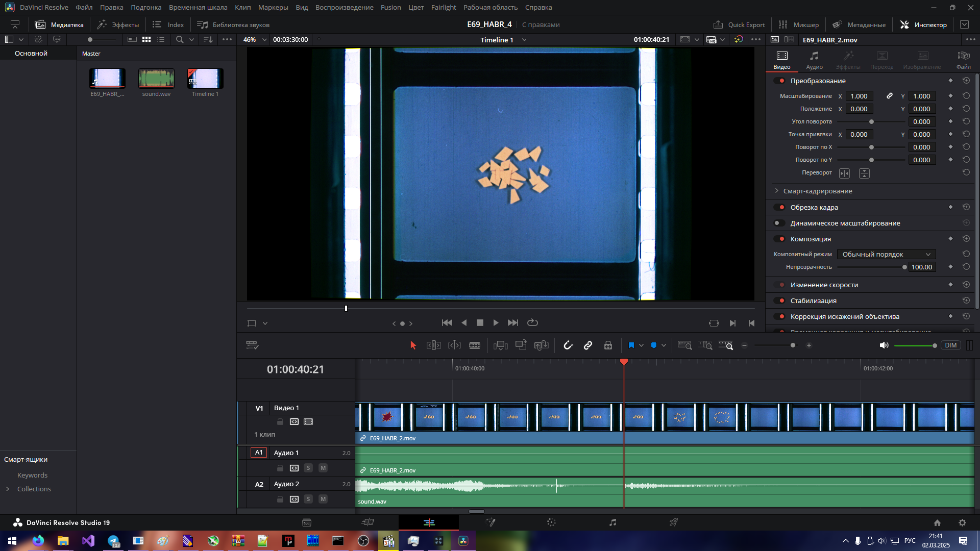
Task: Mute the Аудио 1 track
Action: (323, 468)
